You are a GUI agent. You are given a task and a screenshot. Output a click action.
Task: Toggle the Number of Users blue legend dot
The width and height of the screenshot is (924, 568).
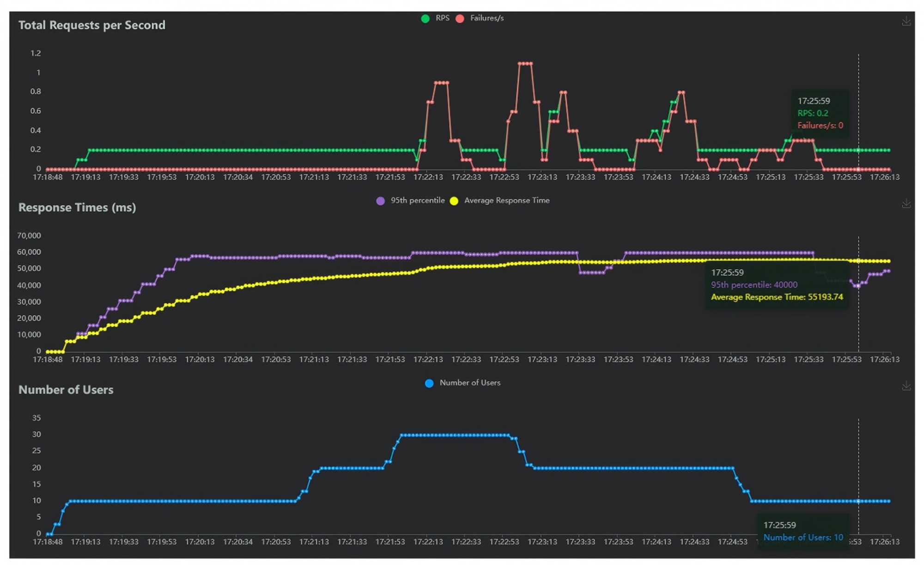click(x=429, y=383)
